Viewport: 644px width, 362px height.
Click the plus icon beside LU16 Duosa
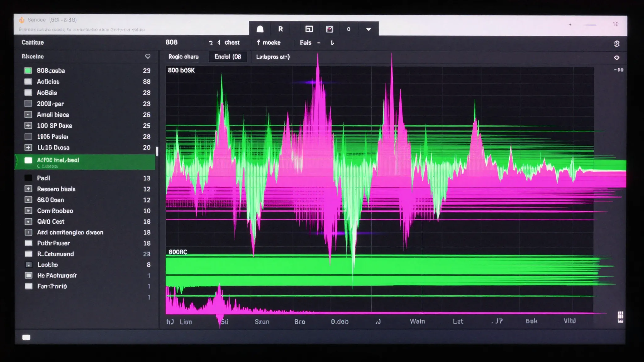28,147
